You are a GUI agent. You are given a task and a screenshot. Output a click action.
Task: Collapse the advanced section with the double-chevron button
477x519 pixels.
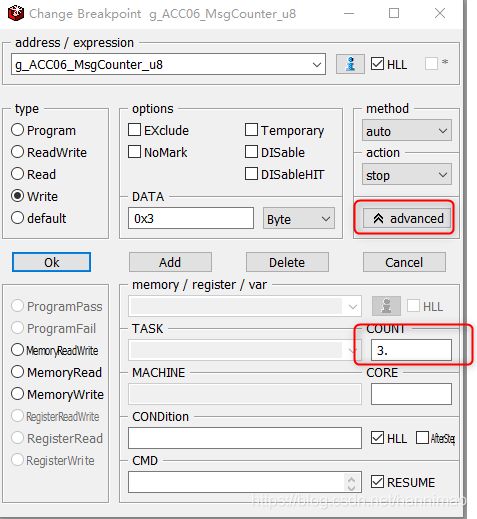[x=407, y=218]
